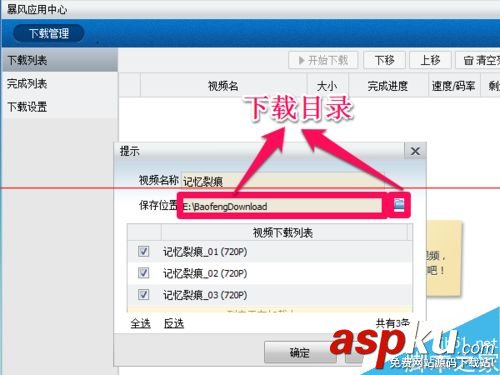Select row 记忆裂痕_03 (720P)

click(x=270, y=295)
